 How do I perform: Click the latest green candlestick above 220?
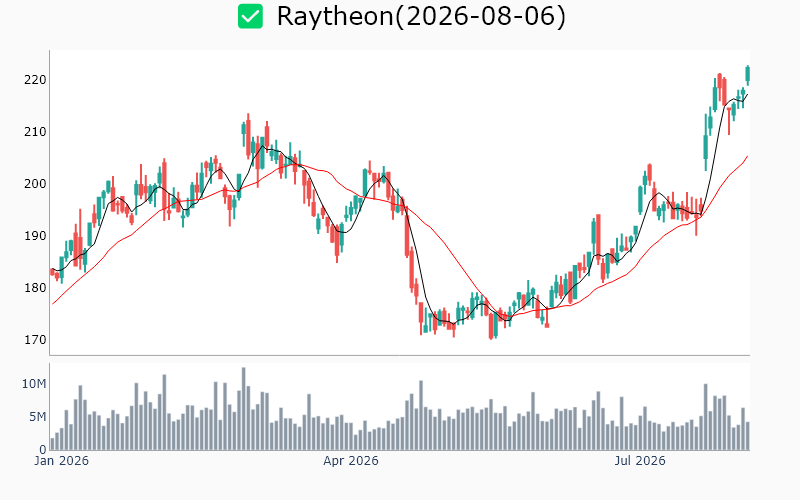748,75
